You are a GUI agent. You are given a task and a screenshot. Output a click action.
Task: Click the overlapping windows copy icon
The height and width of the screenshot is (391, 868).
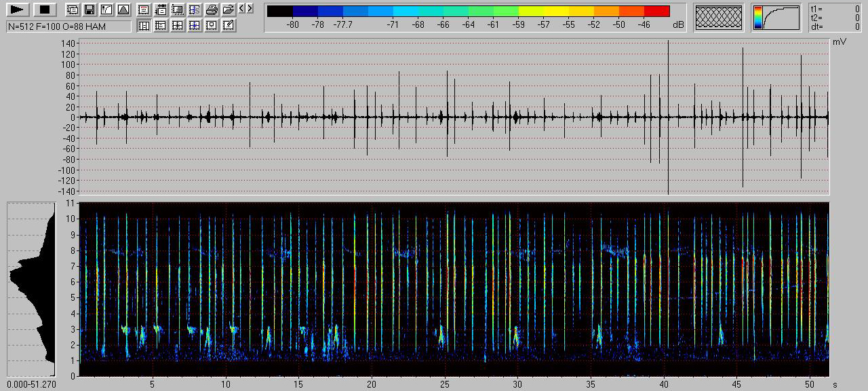(73, 10)
